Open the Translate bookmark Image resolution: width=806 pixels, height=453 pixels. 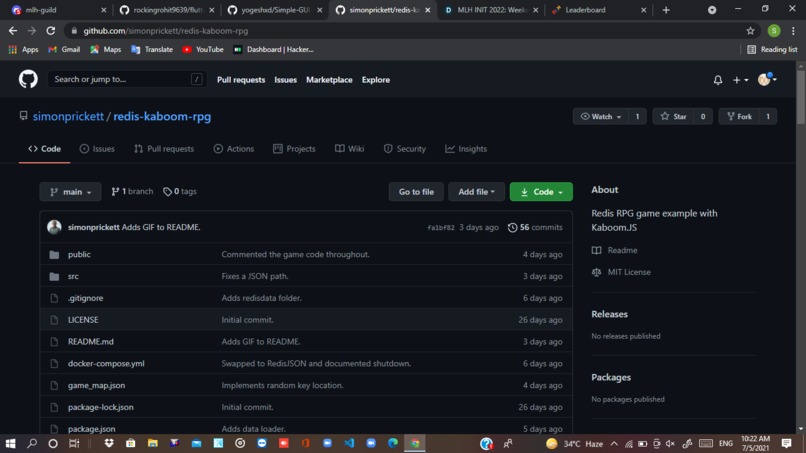(152, 49)
